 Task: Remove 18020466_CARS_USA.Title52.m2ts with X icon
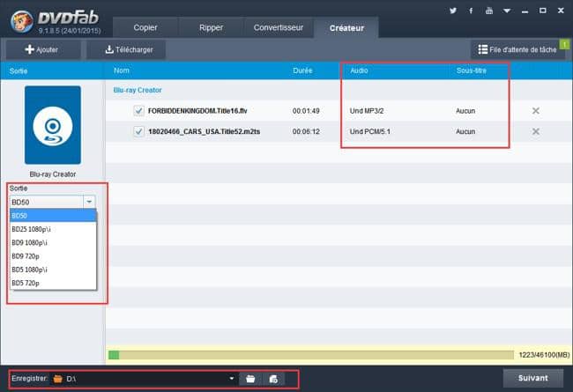pyautogui.click(x=536, y=131)
